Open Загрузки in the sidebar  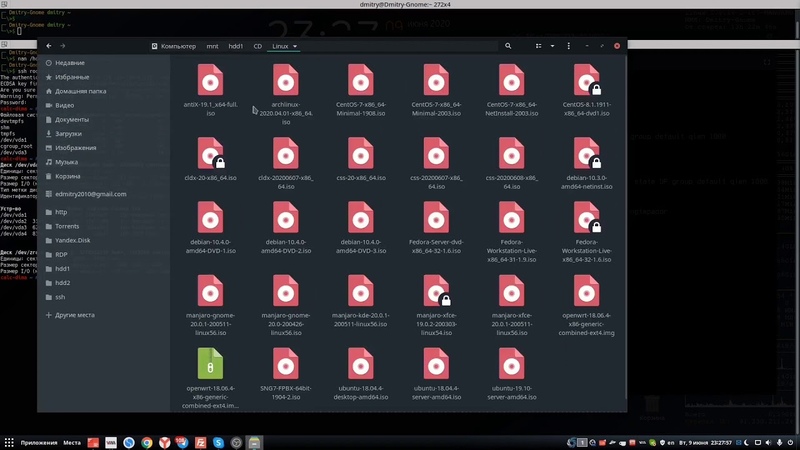(68, 133)
